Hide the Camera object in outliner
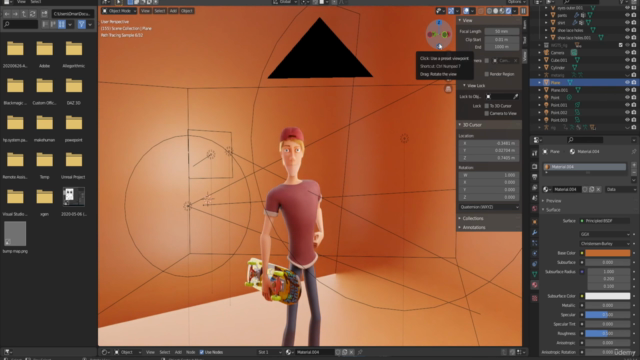 pos(627,53)
